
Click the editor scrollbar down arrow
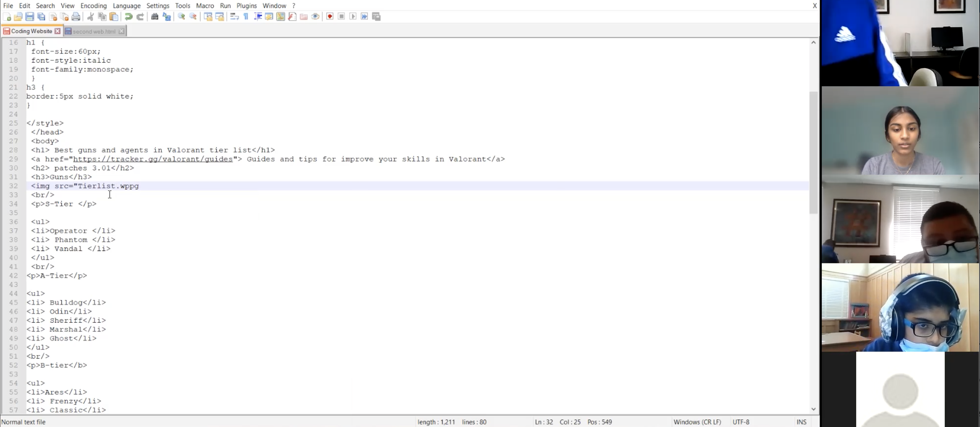[813, 409]
